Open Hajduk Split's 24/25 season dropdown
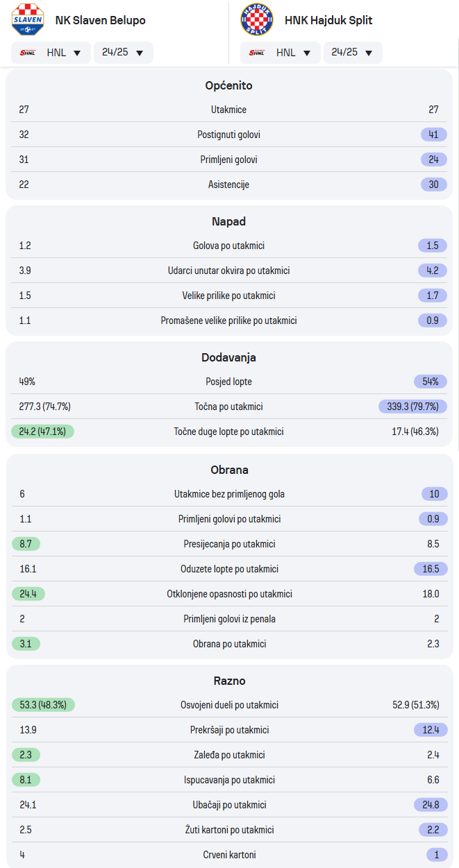The height and width of the screenshot is (868, 459). pos(353,53)
